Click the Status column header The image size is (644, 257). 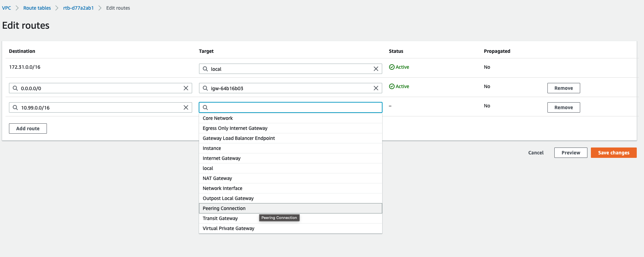[396, 51]
